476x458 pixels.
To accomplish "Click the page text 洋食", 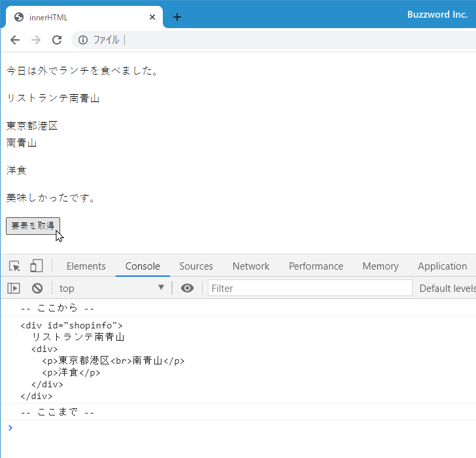I will [16, 170].
